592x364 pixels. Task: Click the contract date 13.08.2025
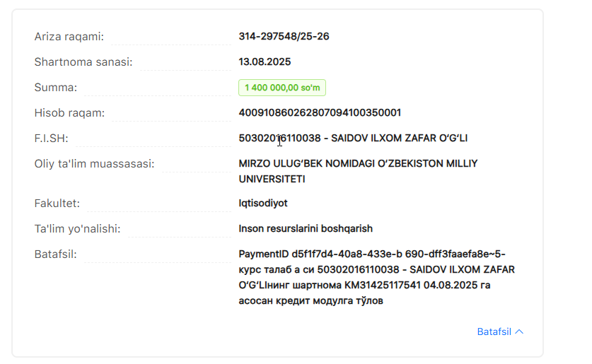[x=265, y=61]
